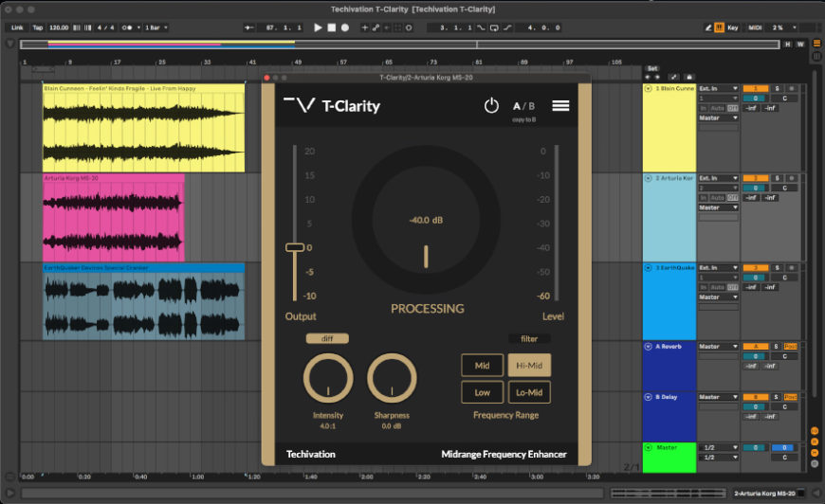Toggle the T-Clarity power bypass icon
This screenshot has height=504, width=825.
pos(491,106)
